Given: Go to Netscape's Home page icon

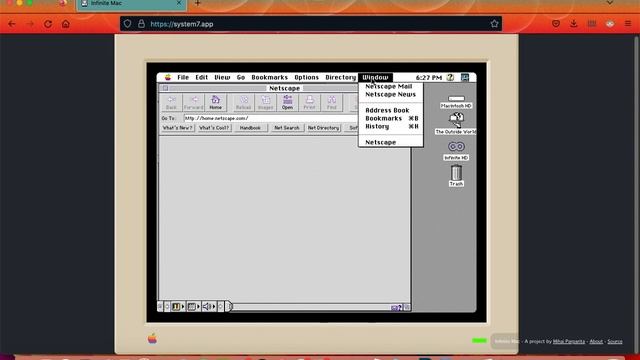Looking at the screenshot, I should (216, 102).
